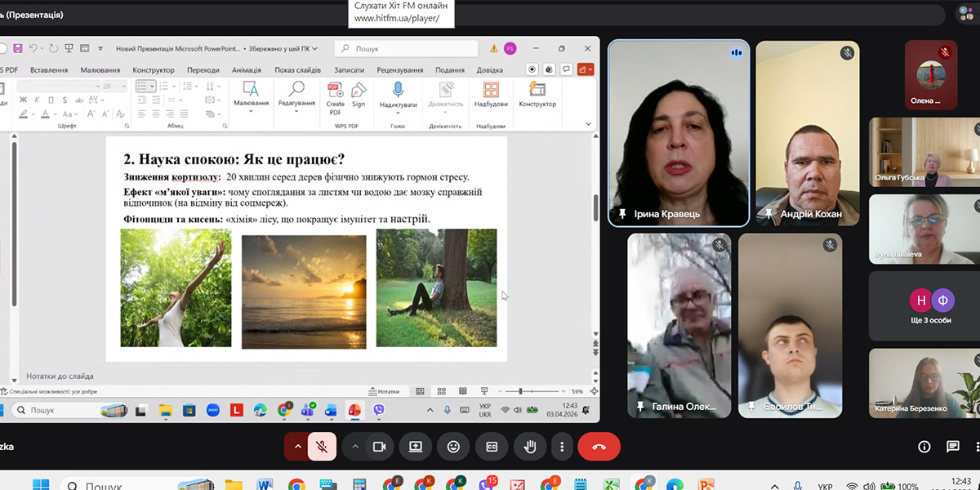The height and width of the screenshot is (490, 980).
Task: Toggle closed captions in the call bar
Action: point(492,447)
